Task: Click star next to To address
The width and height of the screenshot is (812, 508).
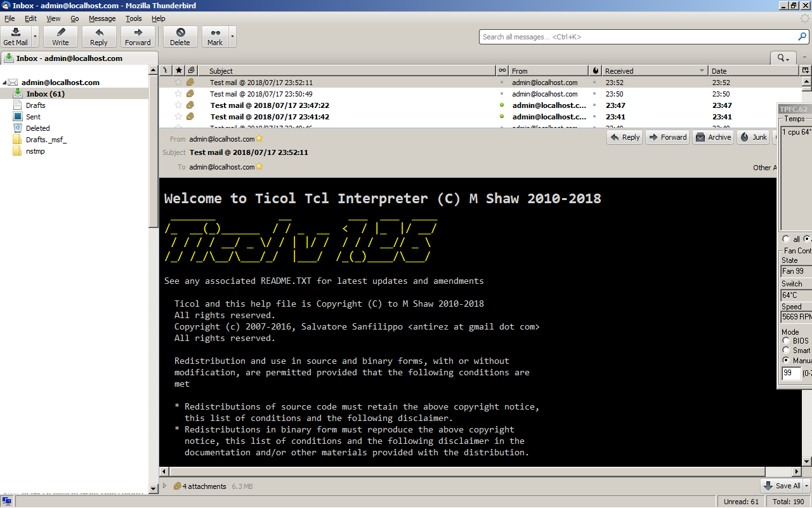Action: coord(259,167)
